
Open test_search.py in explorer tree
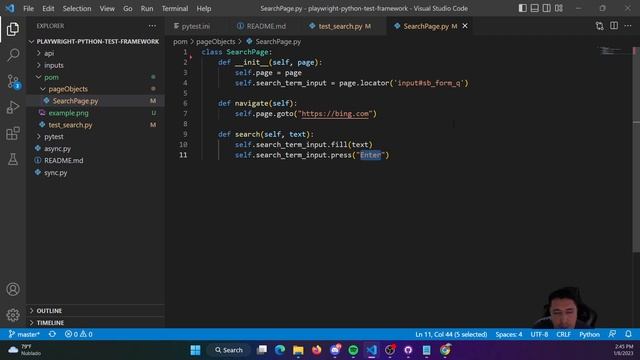tap(95, 125)
